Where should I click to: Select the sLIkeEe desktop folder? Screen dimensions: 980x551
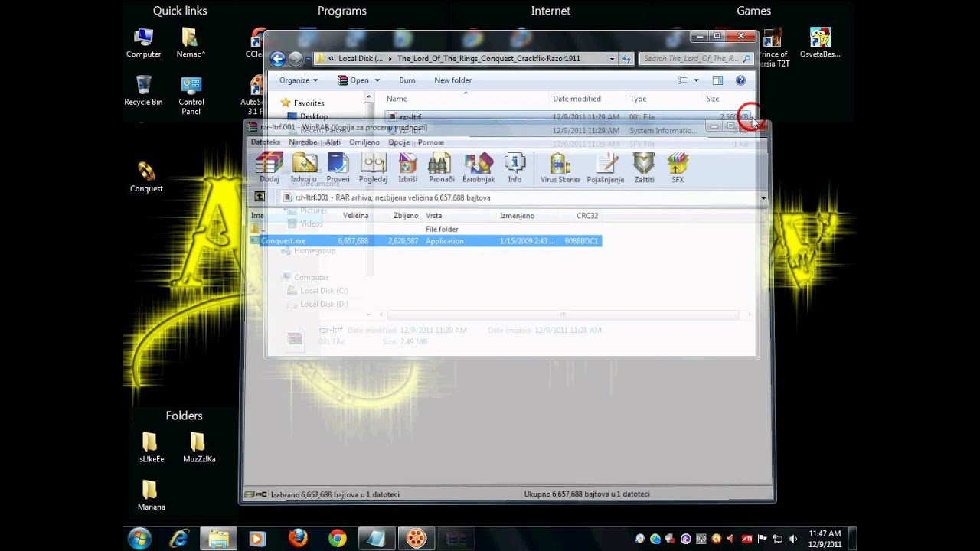(x=151, y=448)
